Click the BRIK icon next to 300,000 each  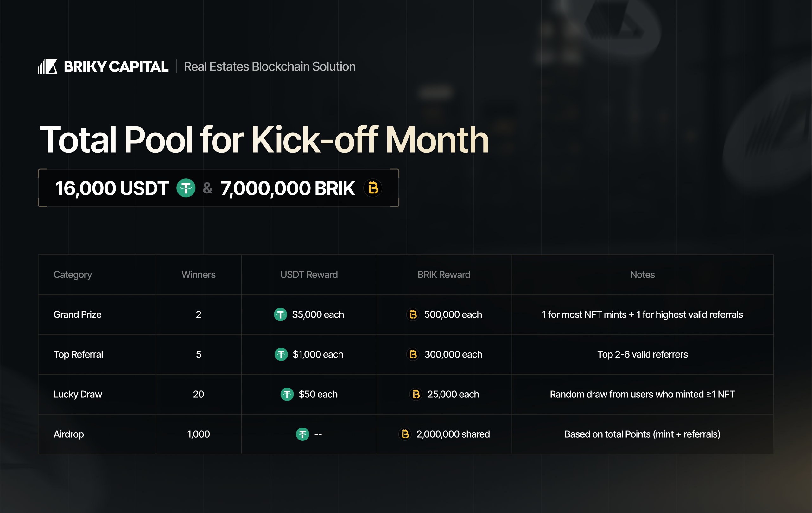(413, 354)
